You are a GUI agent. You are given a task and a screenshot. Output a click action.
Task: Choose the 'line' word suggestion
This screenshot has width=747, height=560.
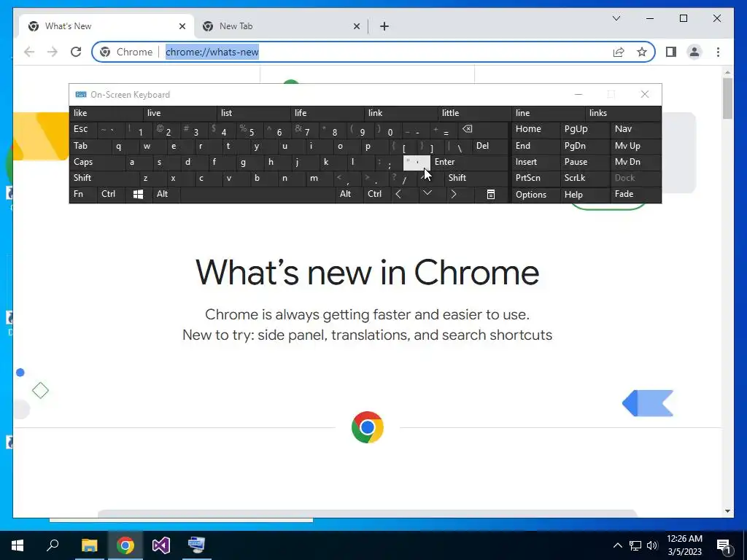click(x=549, y=113)
